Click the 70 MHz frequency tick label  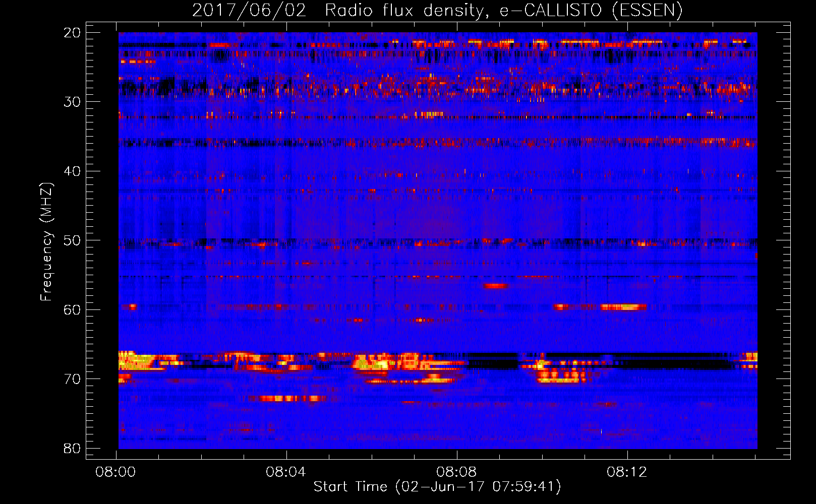(x=72, y=379)
